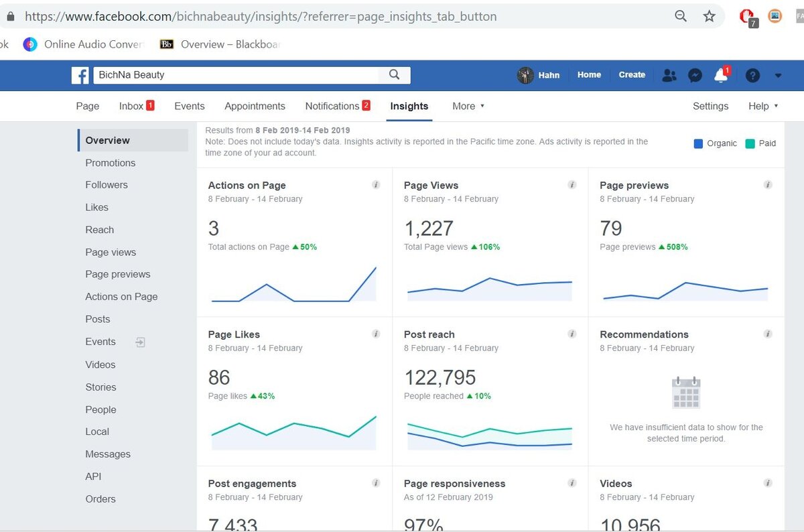804x532 pixels.
Task: Click the info icon on Recommendations card
Action: 768,334
